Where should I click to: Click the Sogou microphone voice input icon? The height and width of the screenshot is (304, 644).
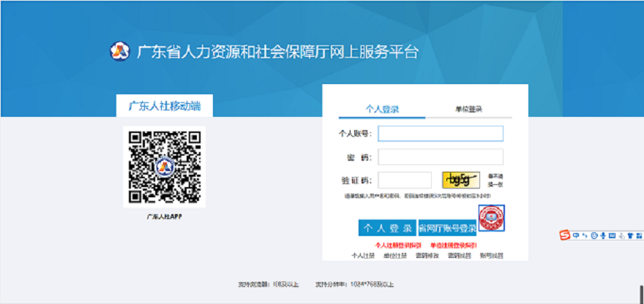603,235
